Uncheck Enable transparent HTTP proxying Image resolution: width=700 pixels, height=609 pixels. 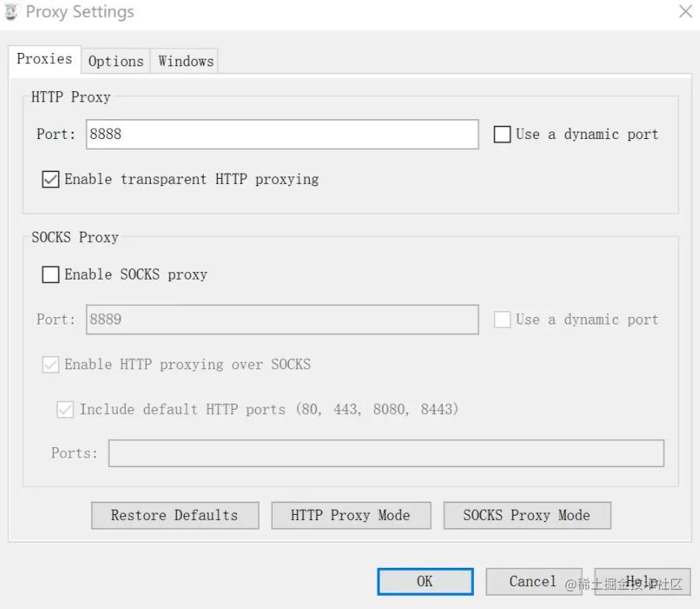click(51, 179)
